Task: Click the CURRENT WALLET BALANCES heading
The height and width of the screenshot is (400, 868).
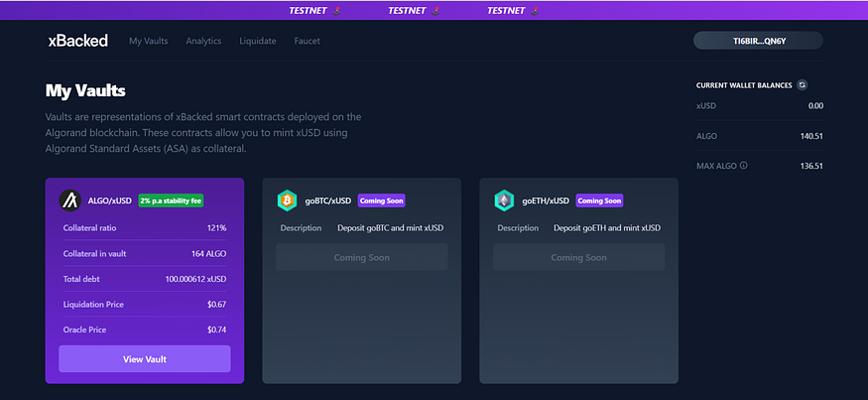Action: [744, 85]
